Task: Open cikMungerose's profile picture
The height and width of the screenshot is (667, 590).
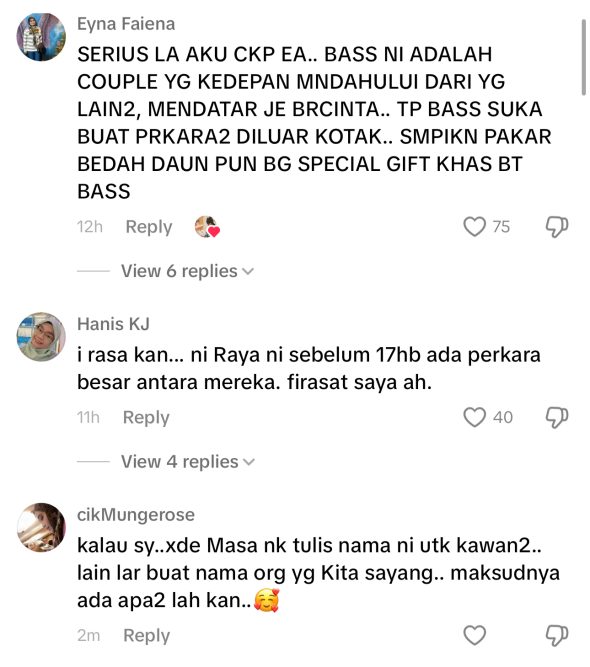Action: [41, 527]
